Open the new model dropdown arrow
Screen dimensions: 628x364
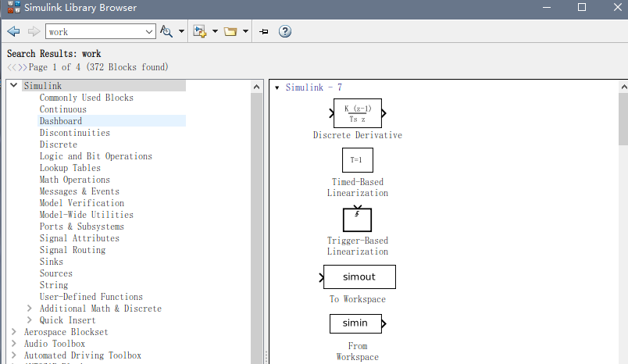215,31
